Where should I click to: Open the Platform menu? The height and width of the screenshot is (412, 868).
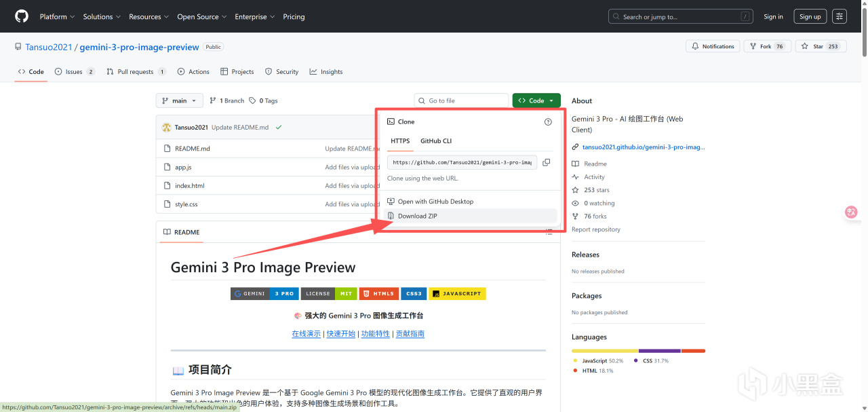click(x=57, y=16)
